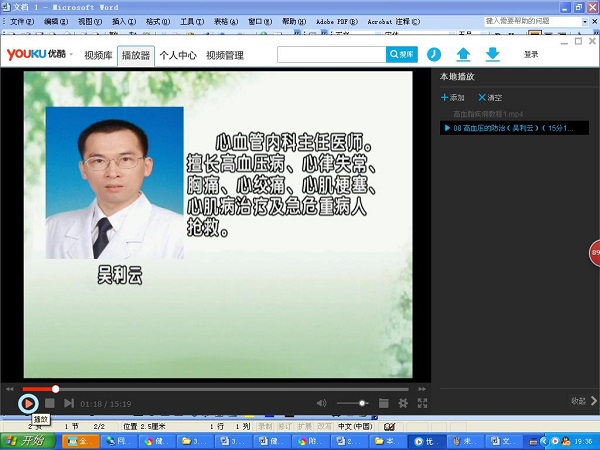Screen dimensions: 600x450
Task: Open the 帮助 menu in Word
Action: point(294,21)
